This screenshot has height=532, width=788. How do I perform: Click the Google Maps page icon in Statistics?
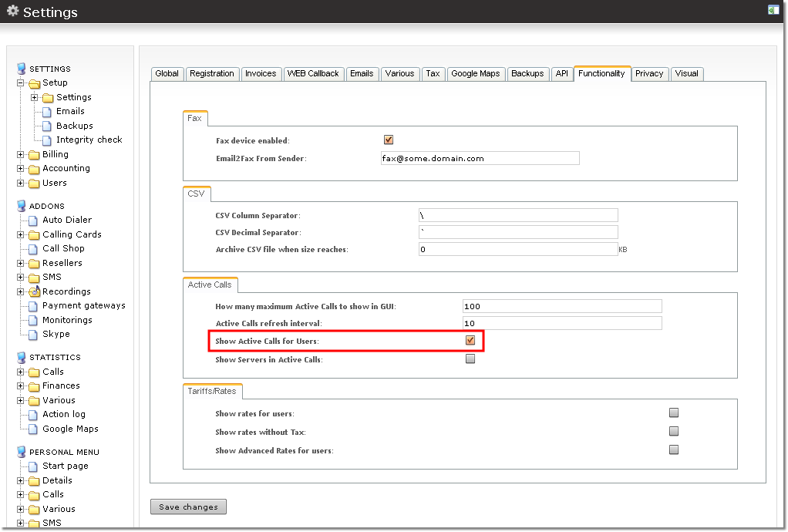[34, 429]
